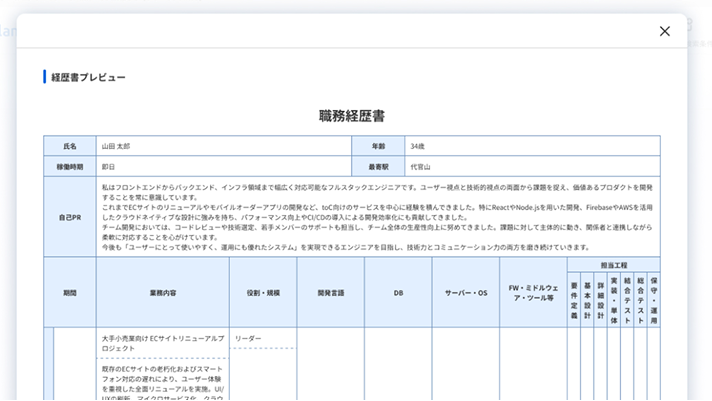This screenshot has width=712, height=401.
Task: Select the 氏名 label cell
Action: coord(70,146)
